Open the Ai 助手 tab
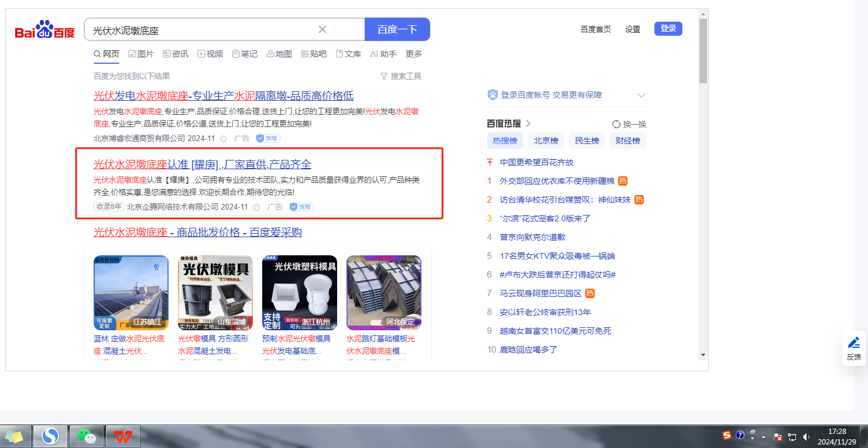Viewport: 868px width, 448px height. coord(383,54)
